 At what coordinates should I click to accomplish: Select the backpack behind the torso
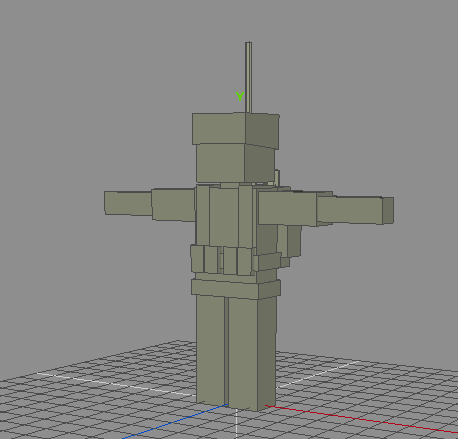(x=289, y=241)
